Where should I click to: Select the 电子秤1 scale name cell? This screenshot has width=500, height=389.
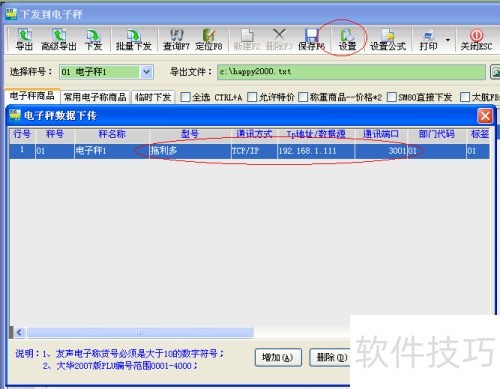(x=112, y=151)
